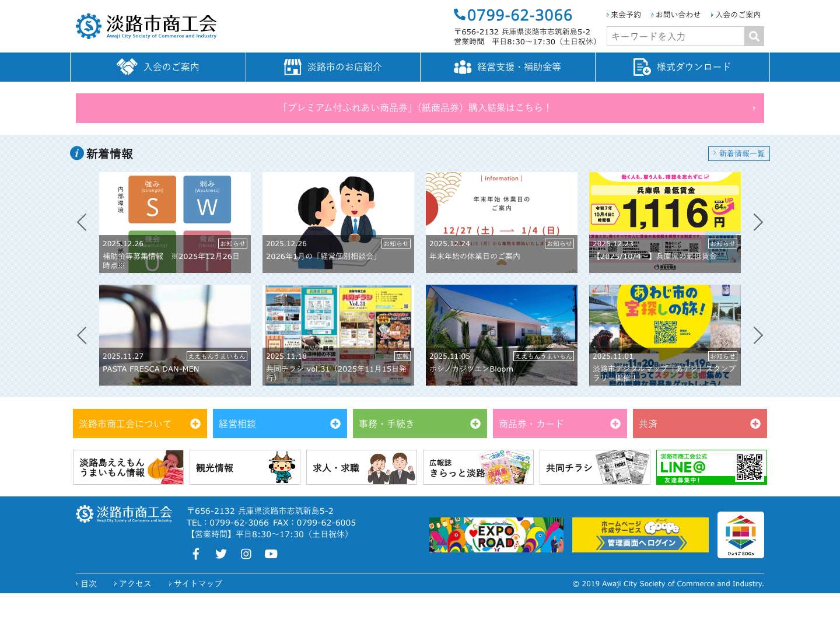Open the 様式ダウンロード menu item
This screenshot has height=630, width=840.
click(682, 67)
